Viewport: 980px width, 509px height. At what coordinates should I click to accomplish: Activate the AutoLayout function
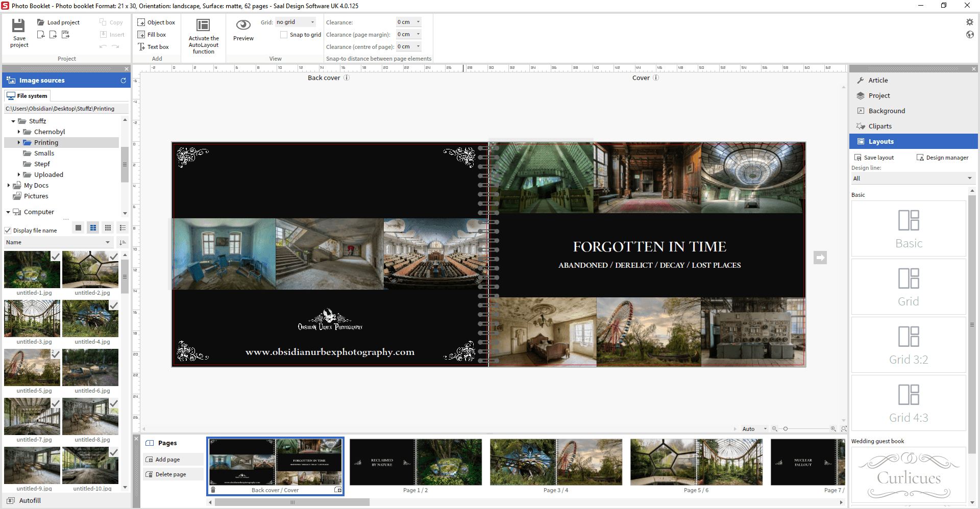203,36
